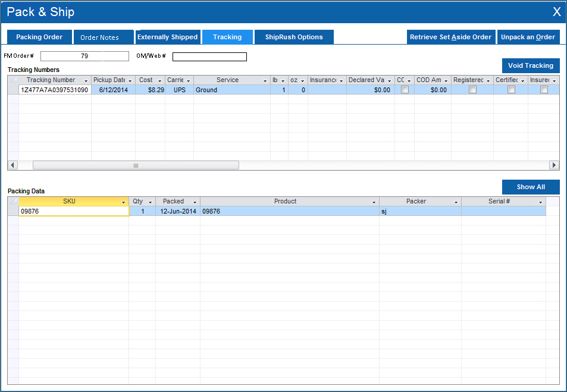Enable the Insured checkbox in tracking row
Image resolution: width=567 pixels, height=392 pixels.
(544, 90)
